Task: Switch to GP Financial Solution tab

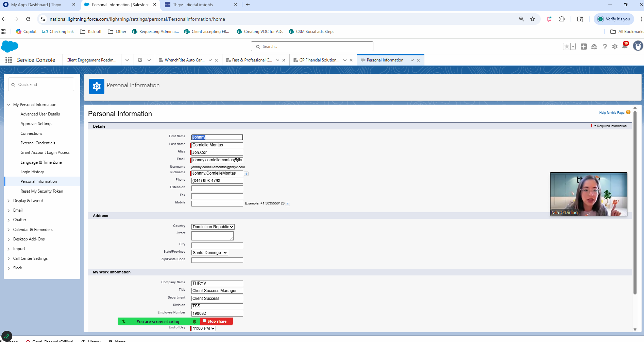Action: pyautogui.click(x=319, y=60)
